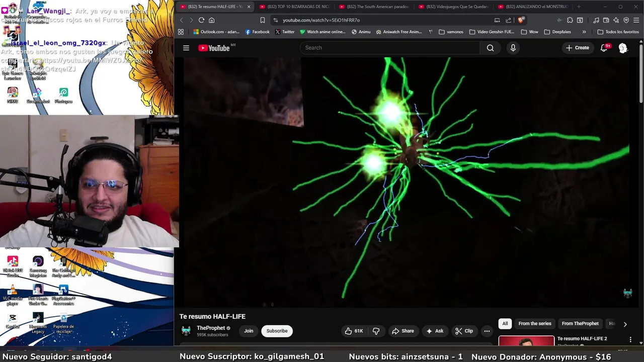Screen dimensions: 644x362
Task: Open the browser extensions puzzle icon
Action: 570,20
